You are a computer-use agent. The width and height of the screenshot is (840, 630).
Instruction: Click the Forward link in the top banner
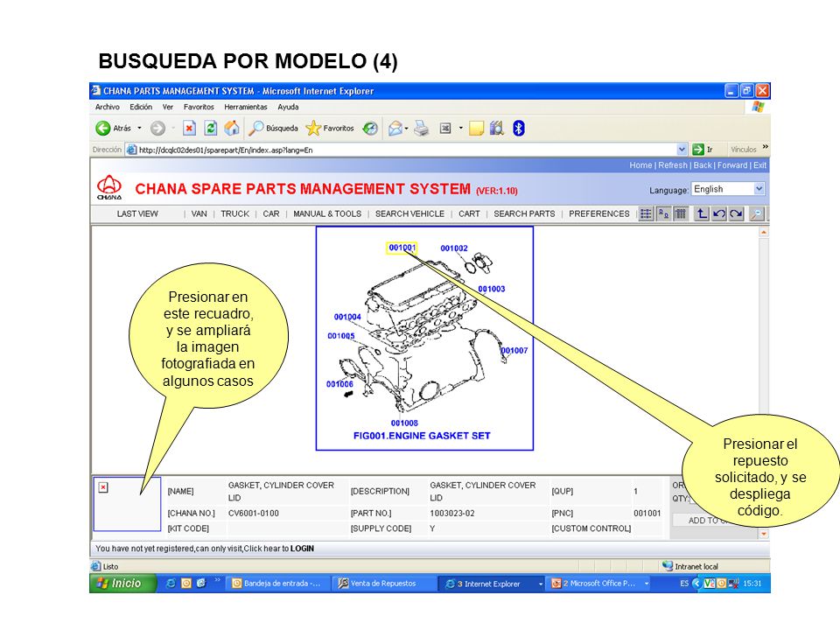click(732, 165)
